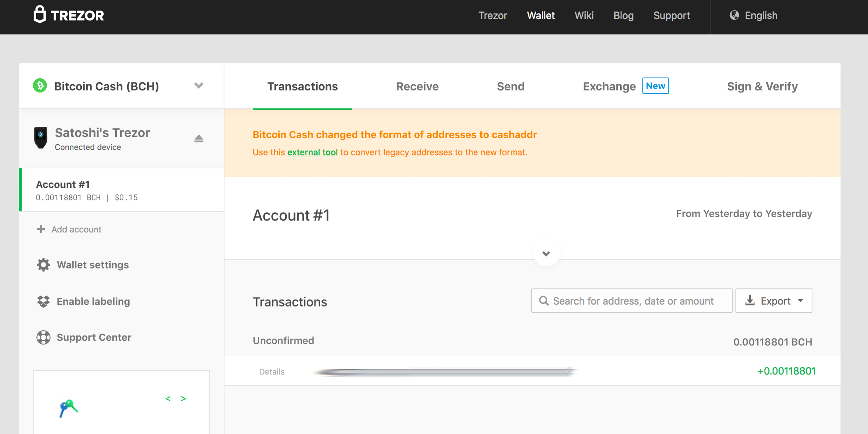Open Wallet settings via the gear icon
This screenshot has width=868, height=434.
pyautogui.click(x=43, y=265)
